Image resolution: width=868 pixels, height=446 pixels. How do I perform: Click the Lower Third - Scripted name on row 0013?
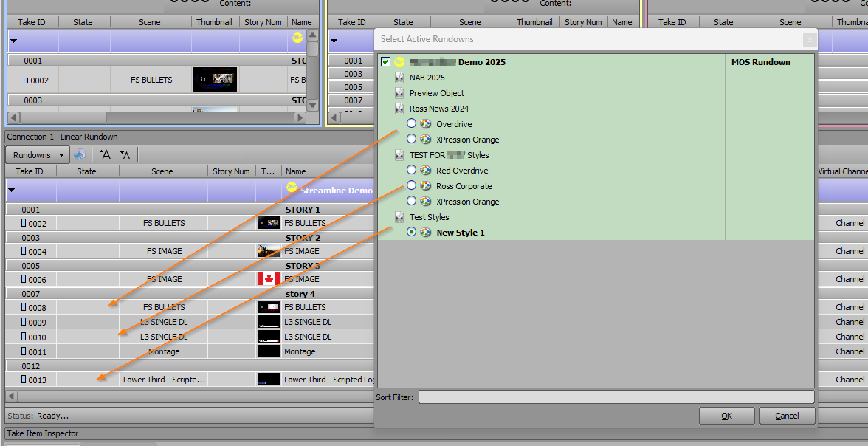(329, 380)
